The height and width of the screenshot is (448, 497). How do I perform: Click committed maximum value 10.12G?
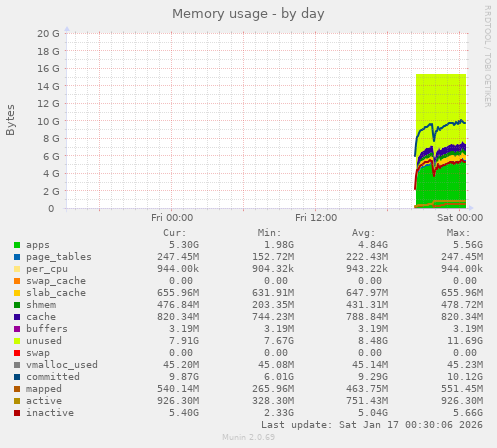pyautogui.click(x=465, y=377)
